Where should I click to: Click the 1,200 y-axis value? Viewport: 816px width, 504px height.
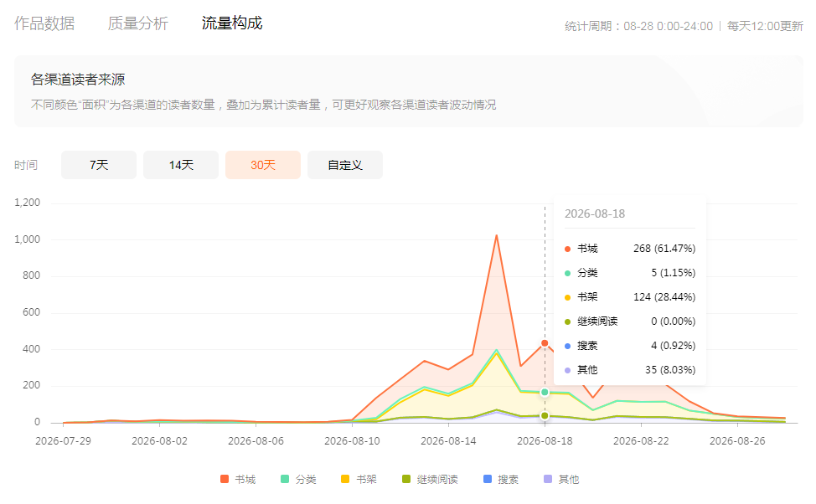coord(28,203)
